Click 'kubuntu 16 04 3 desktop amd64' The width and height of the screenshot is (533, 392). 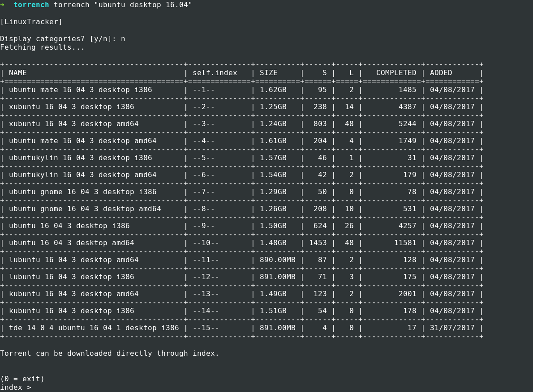tap(74, 294)
